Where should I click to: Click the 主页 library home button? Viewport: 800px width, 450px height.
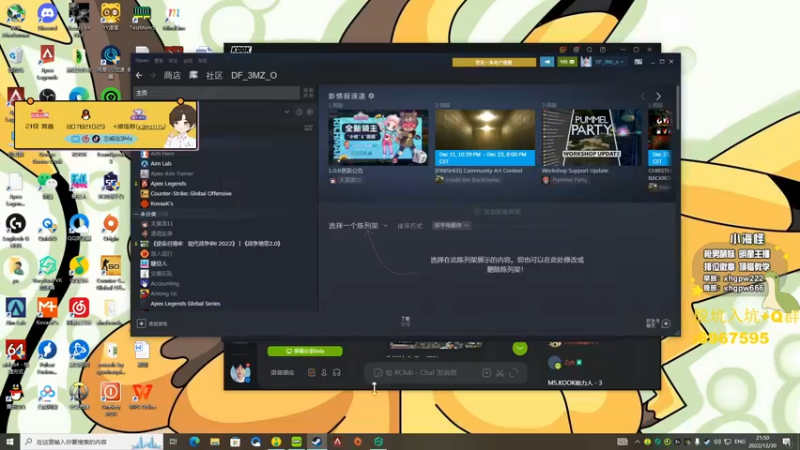(x=216, y=92)
